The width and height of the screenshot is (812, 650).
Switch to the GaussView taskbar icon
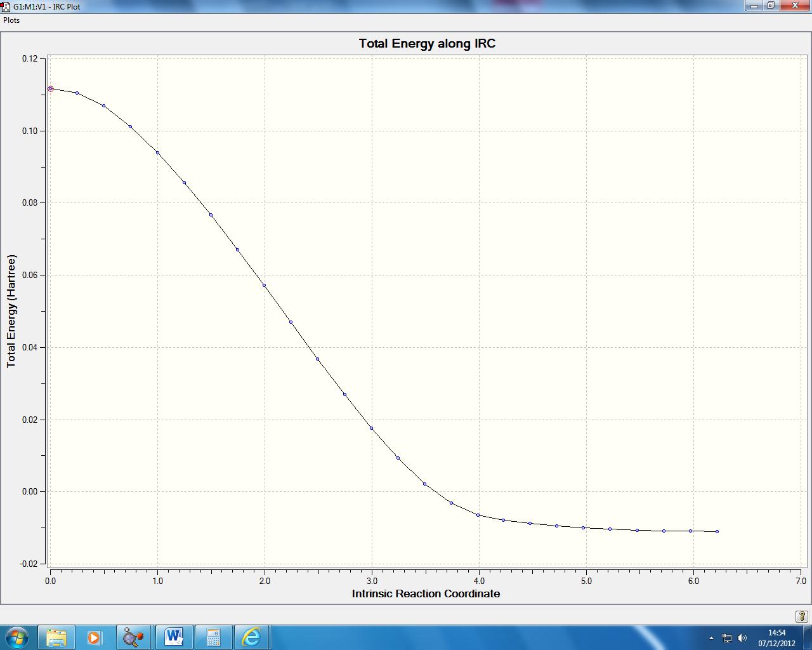133,637
